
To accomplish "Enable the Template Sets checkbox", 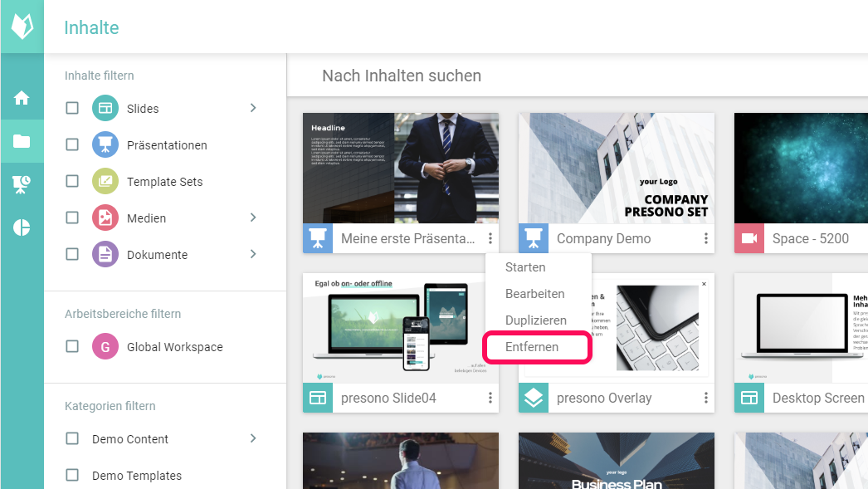I will pyautogui.click(x=72, y=181).
